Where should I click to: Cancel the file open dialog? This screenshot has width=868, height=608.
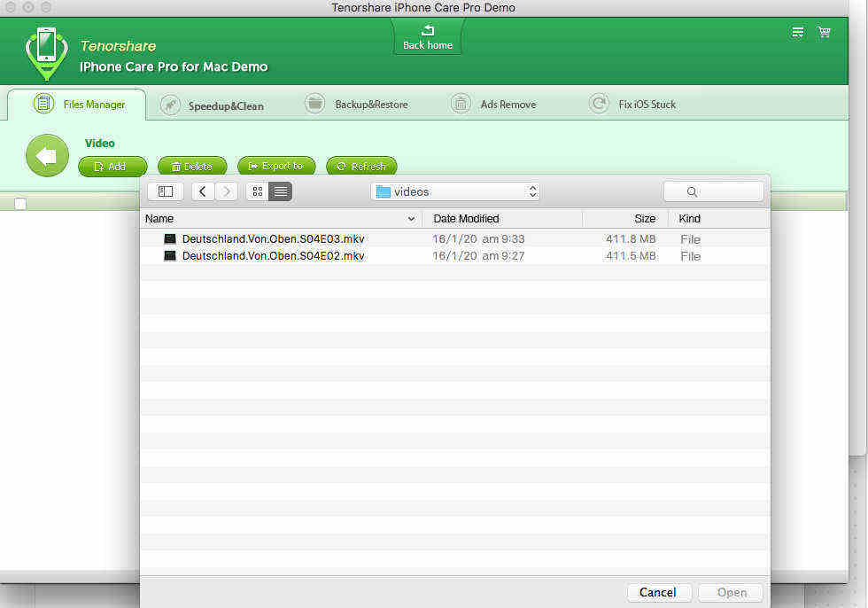(659, 593)
